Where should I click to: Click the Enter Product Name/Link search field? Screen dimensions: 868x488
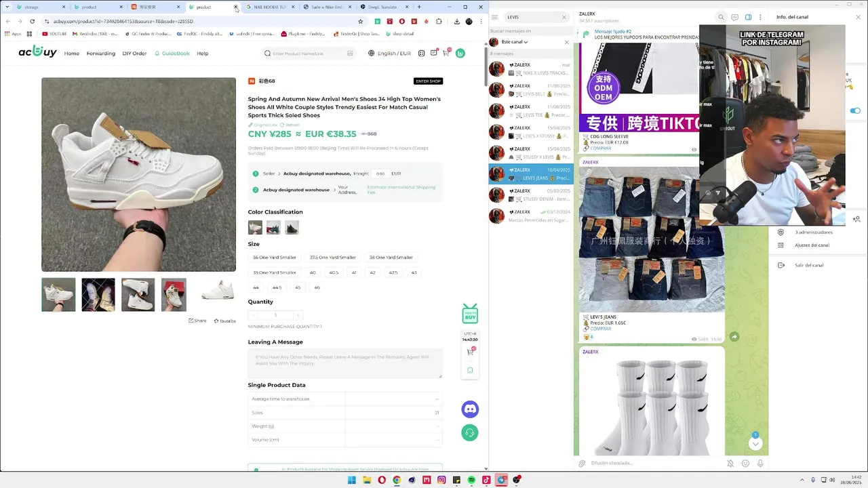pyautogui.click(x=307, y=54)
